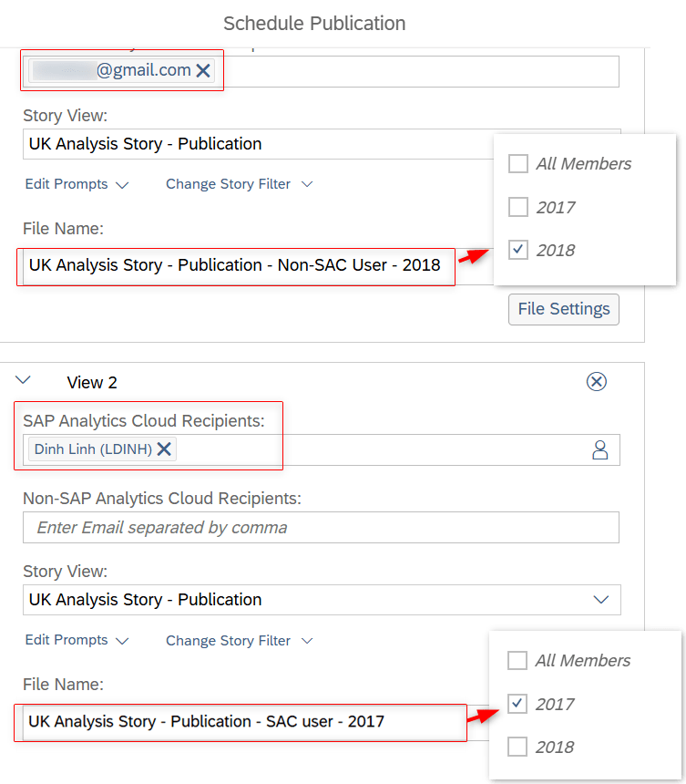Remove the gmail.com recipient token

(203, 71)
